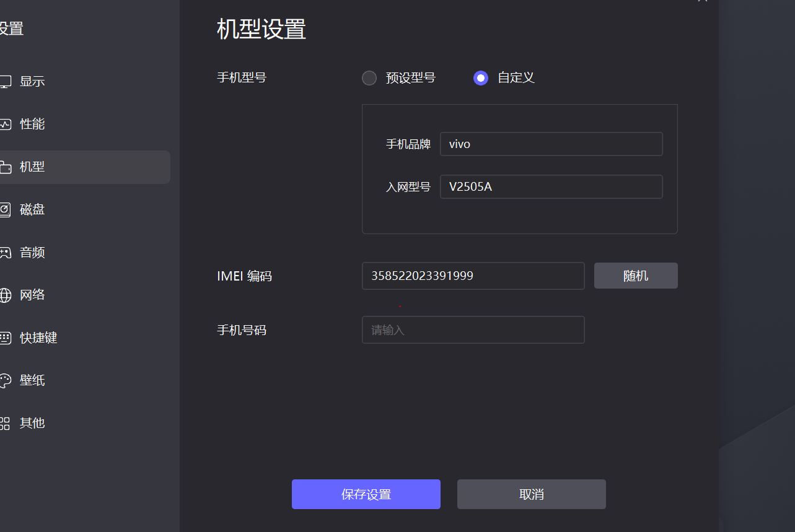The width and height of the screenshot is (795, 532).
Task: Click the grid icon beside 其他
Action: [x=5, y=424]
